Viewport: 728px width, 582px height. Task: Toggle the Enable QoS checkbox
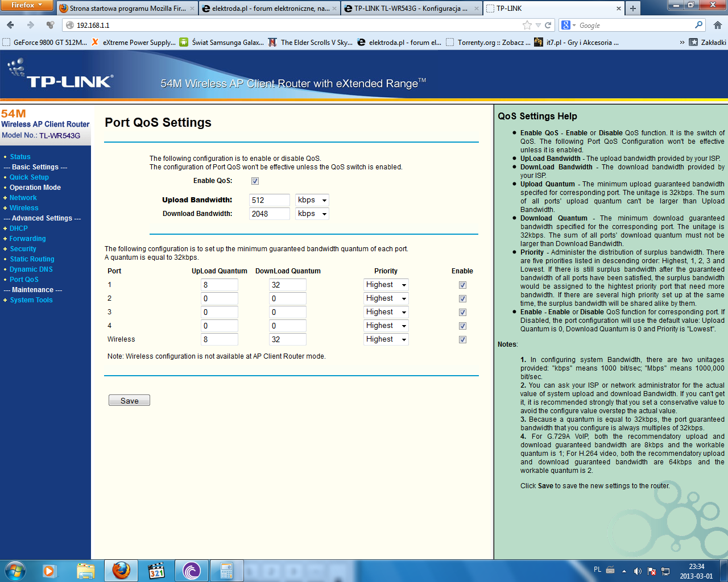(255, 181)
